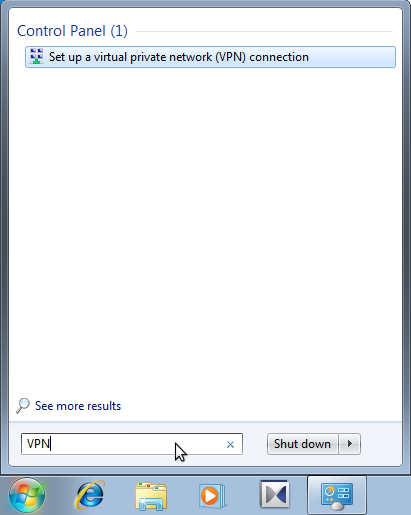
Task: Click the Control Panel (1) group header
Action: coord(72,31)
